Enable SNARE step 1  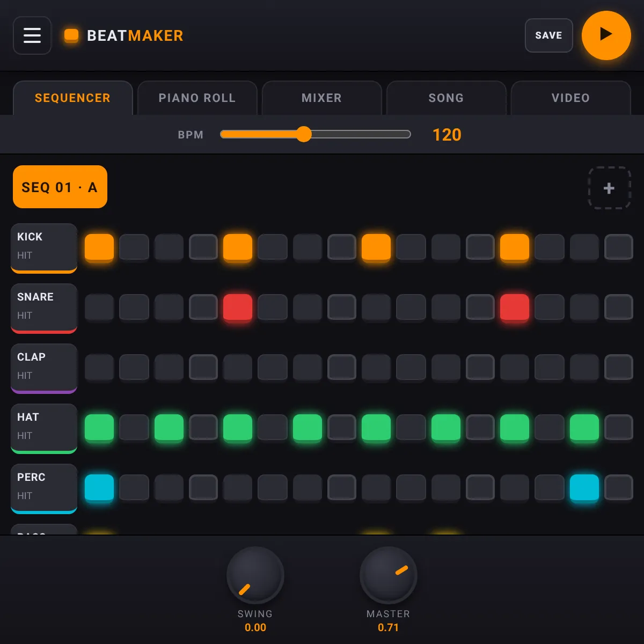99,307
